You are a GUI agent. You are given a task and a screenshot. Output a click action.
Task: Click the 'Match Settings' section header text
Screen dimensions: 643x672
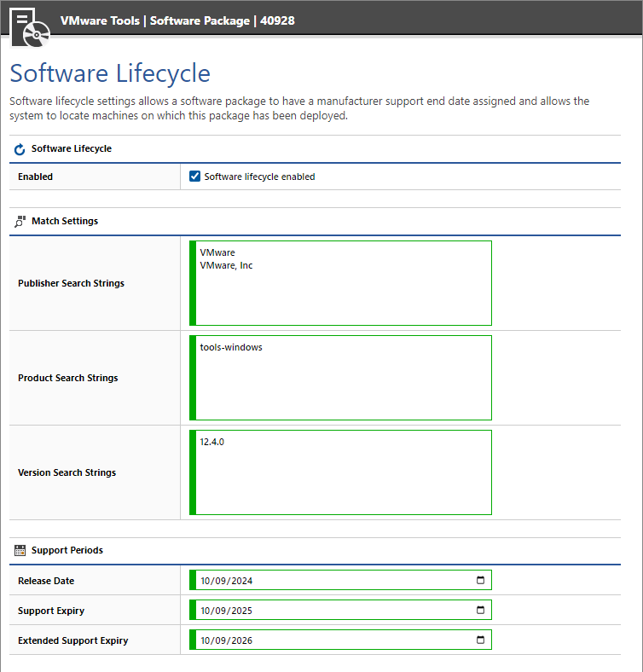(65, 221)
